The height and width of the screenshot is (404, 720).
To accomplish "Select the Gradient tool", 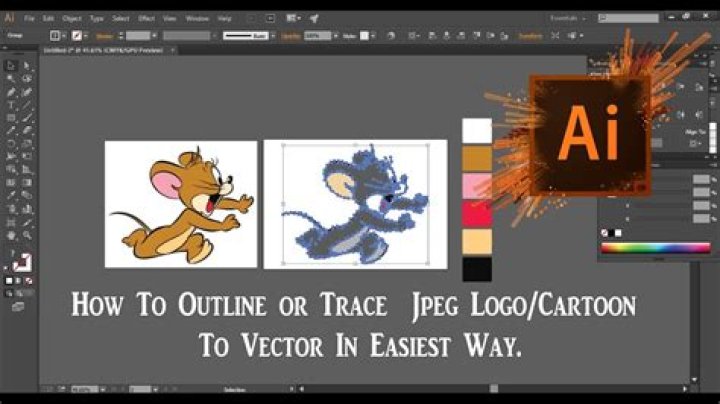I will point(27,183).
